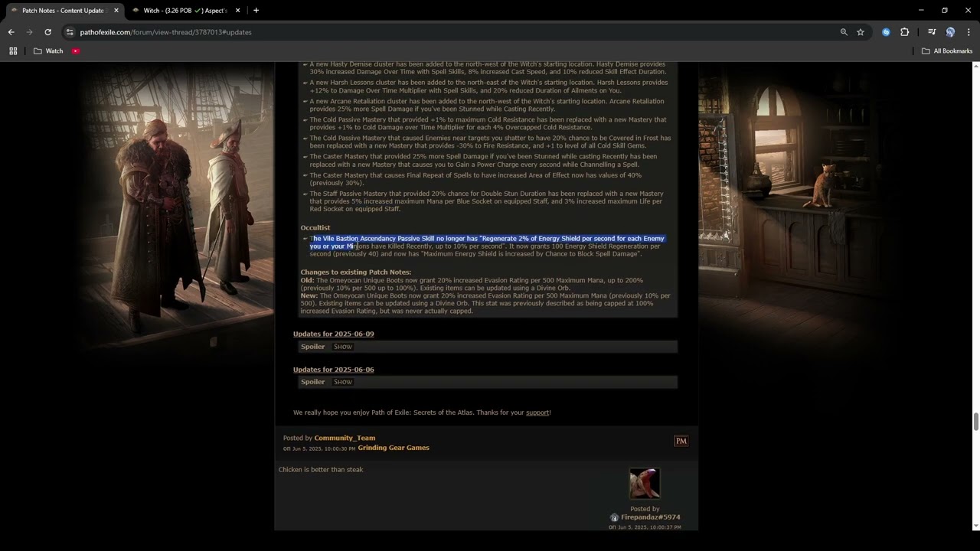Click the pathofexile.com address bar
Image resolution: width=980 pixels, height=551 pixels.
(x=452, y=32)
